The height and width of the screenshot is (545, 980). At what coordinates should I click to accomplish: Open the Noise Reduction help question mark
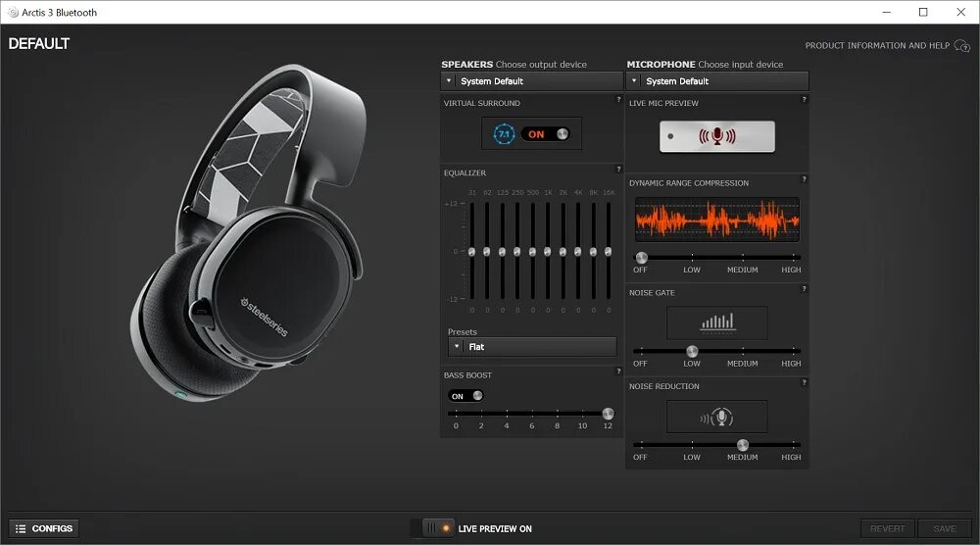tap(804, 382)
